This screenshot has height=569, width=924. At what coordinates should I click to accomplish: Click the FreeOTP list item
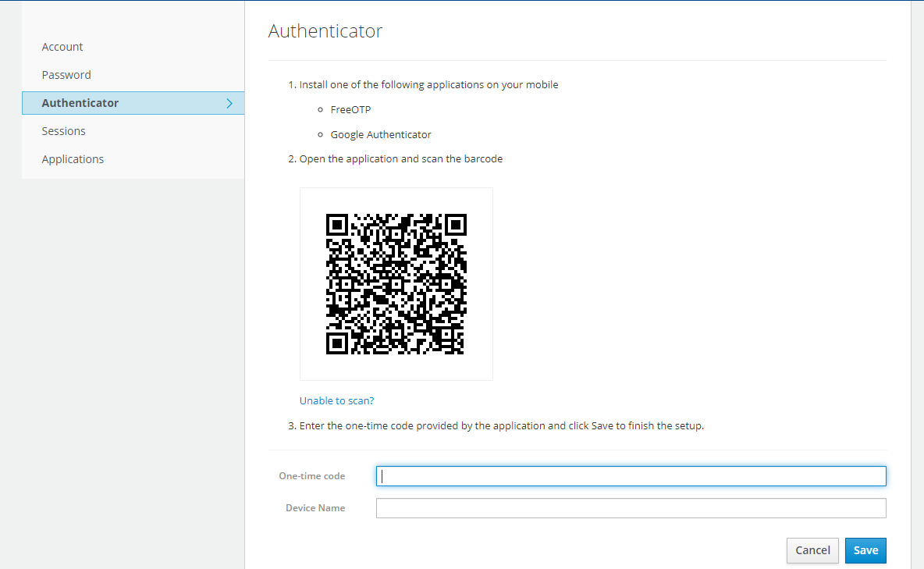(x=350, y=109)
